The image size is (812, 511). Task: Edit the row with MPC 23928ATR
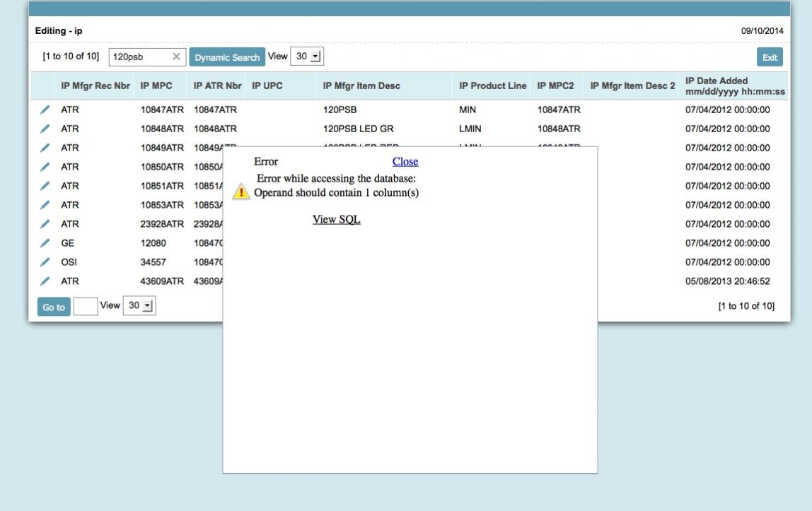click(44, 223)
